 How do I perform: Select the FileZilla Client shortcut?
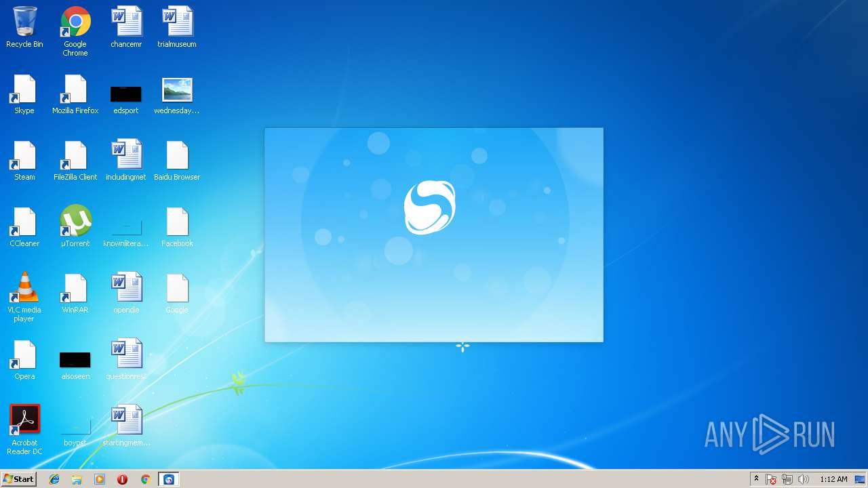click(75, 160)
